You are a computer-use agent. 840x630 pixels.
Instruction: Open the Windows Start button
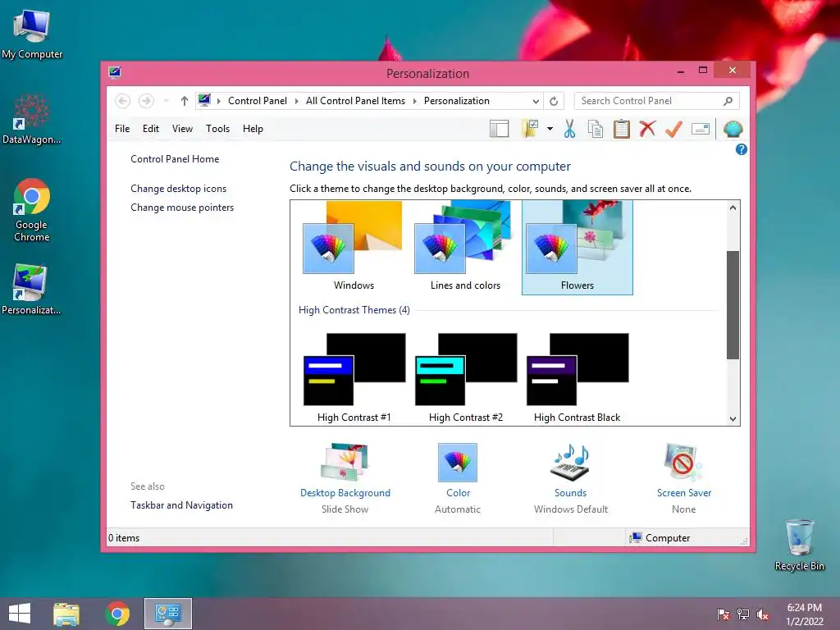pyautogui.click(x=20, y=614)
